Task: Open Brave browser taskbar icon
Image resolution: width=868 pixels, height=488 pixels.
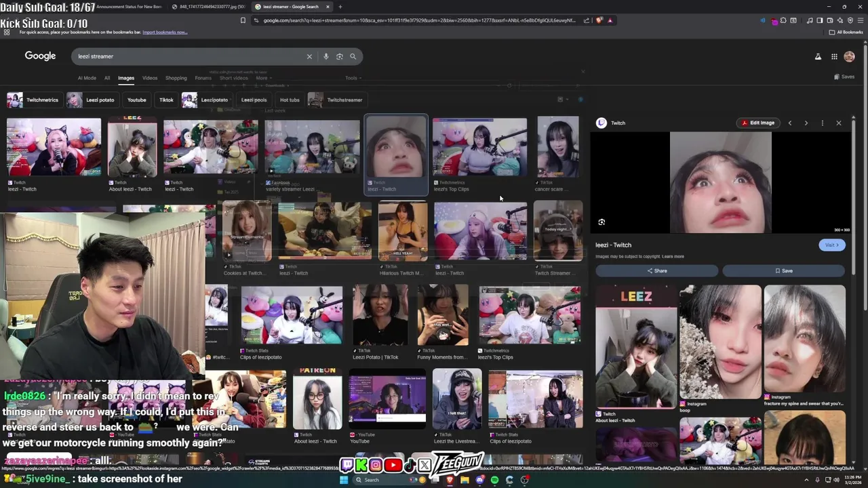Action: (450, 480)
